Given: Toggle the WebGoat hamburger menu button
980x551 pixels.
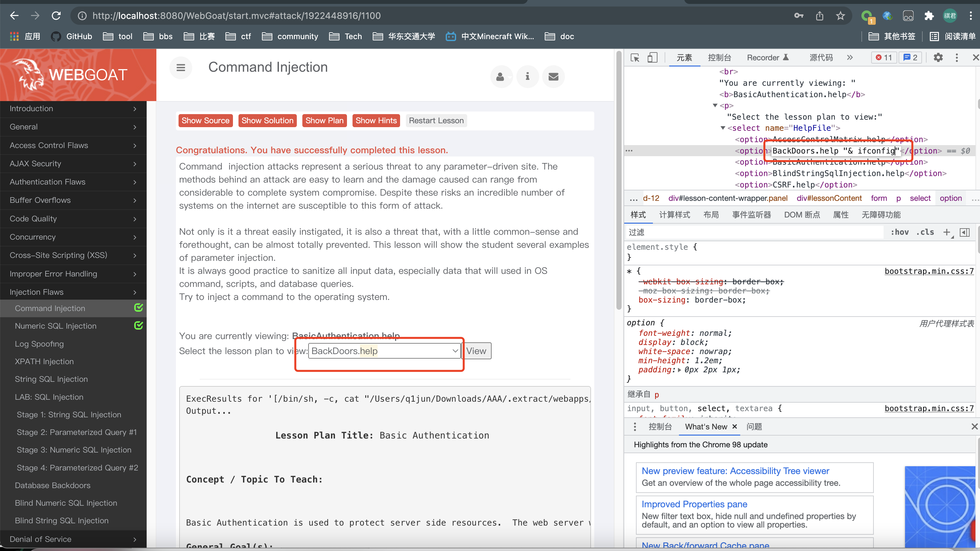Looking at the screenshot, I should click(x=181, y=67).
